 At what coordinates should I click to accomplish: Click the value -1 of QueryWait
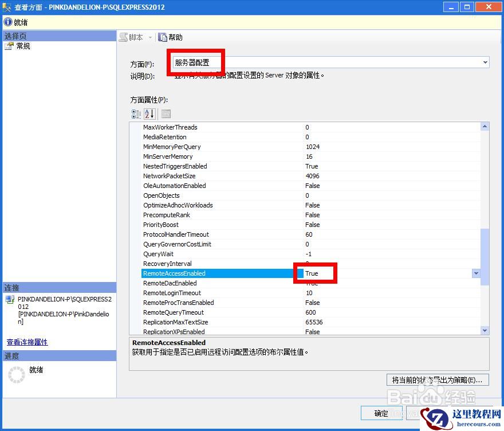tap(308, 254)
